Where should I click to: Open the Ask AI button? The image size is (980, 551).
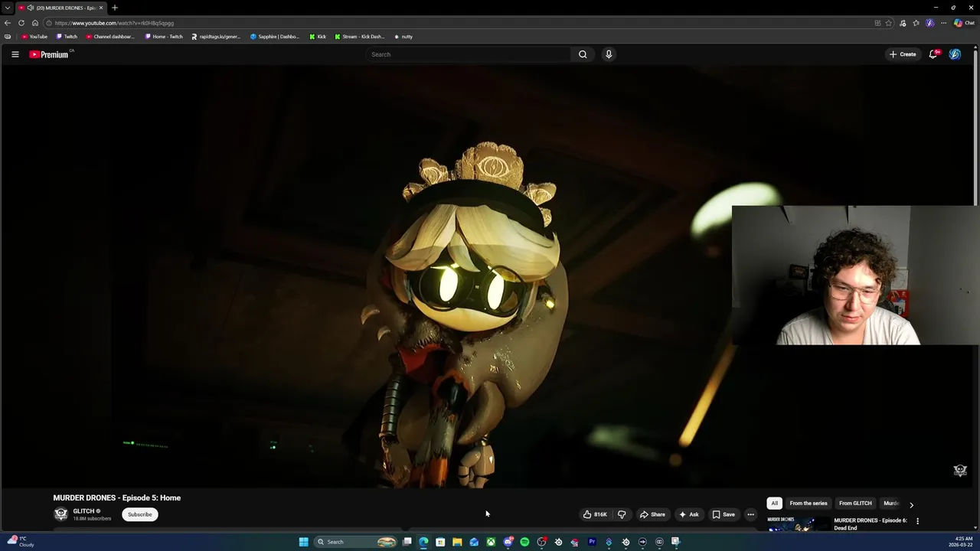[x=688, y=514]
